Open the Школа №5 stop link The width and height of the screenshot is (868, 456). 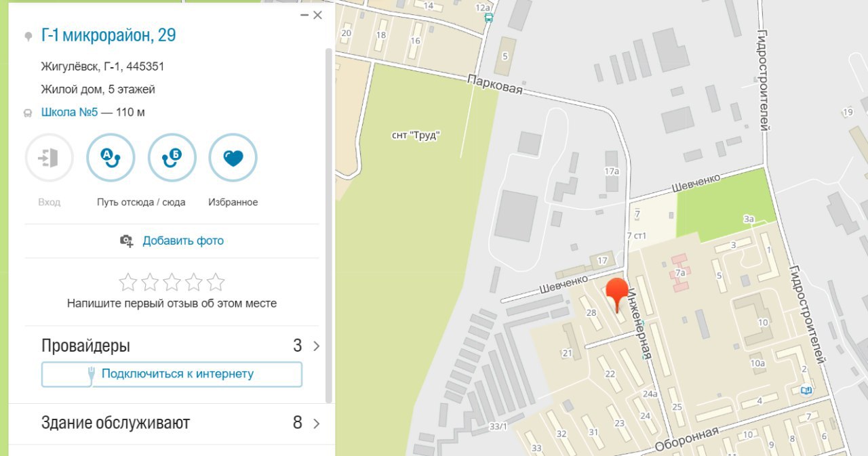pyautogui.click(x=70, y=112)
